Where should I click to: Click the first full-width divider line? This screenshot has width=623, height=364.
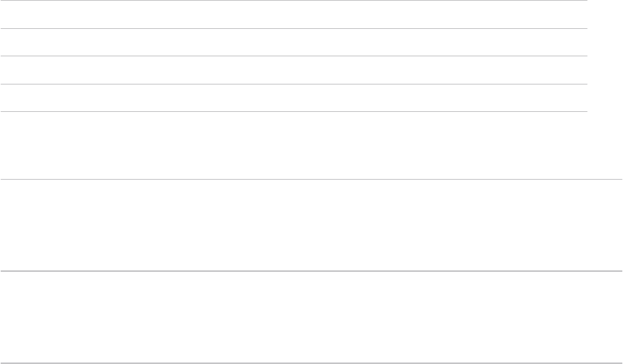click(311, 179)
